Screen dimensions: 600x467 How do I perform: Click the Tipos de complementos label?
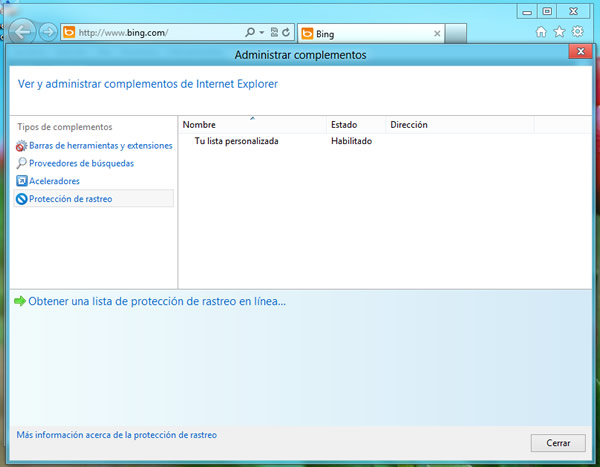click(x=65, y=127)
